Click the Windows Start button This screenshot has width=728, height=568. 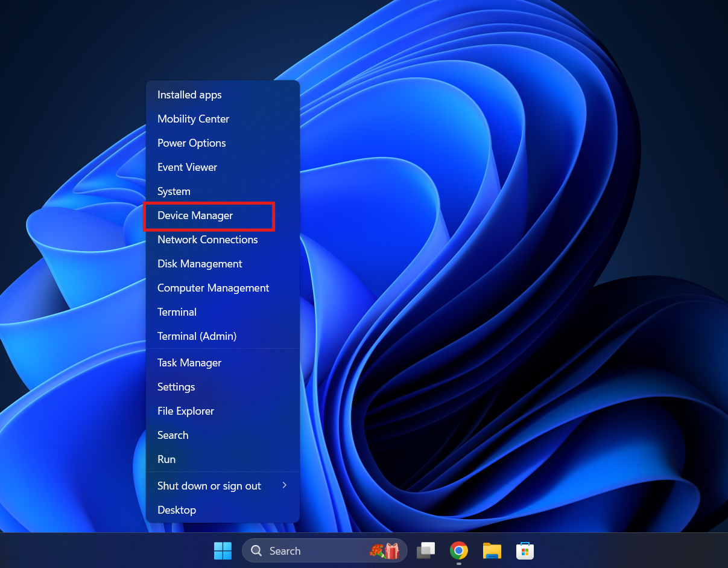pos(223,550)
